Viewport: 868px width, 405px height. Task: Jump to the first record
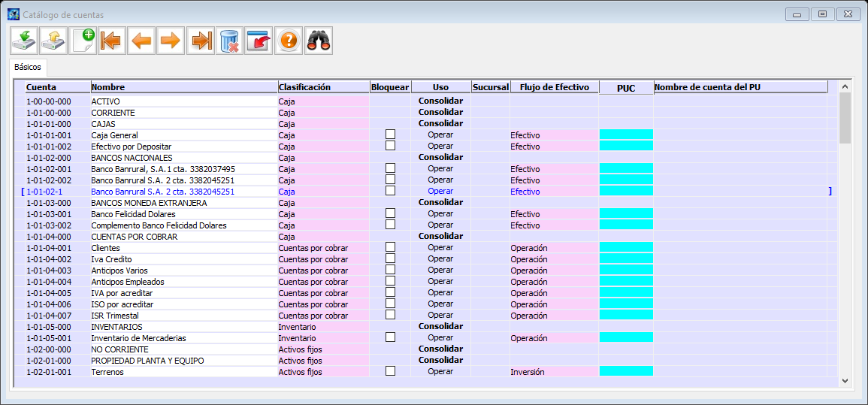click(x=112, y=41)
